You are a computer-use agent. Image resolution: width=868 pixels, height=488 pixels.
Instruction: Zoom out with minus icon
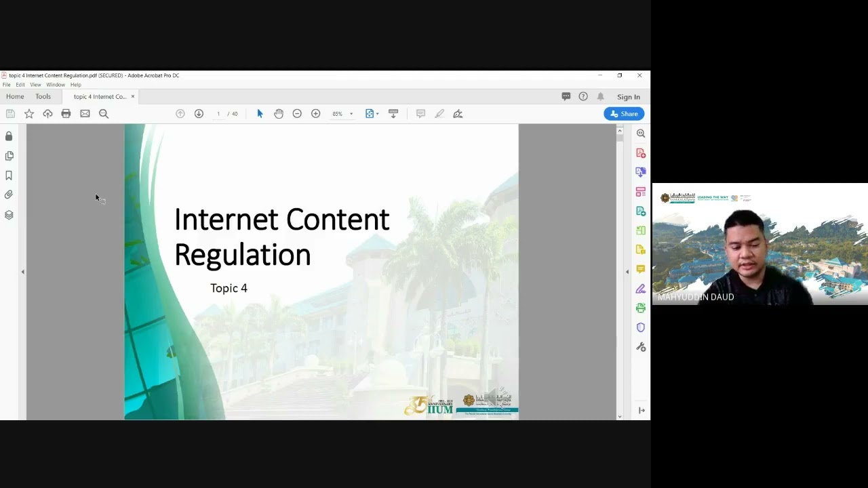(x=297, y=114)
